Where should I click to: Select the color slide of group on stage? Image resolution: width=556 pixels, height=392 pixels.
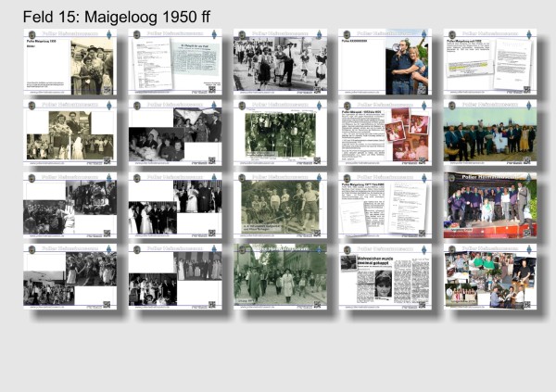(x=489, y=205)
